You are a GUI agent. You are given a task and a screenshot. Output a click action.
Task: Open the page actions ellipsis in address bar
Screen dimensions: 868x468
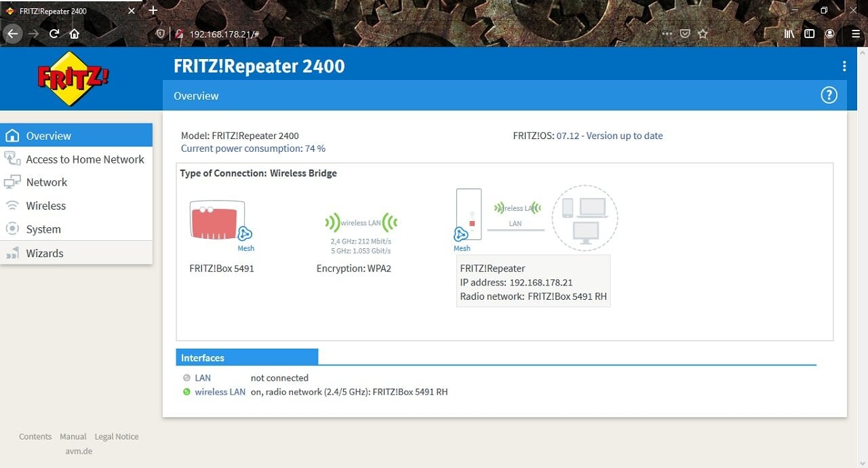pos(667,33)
